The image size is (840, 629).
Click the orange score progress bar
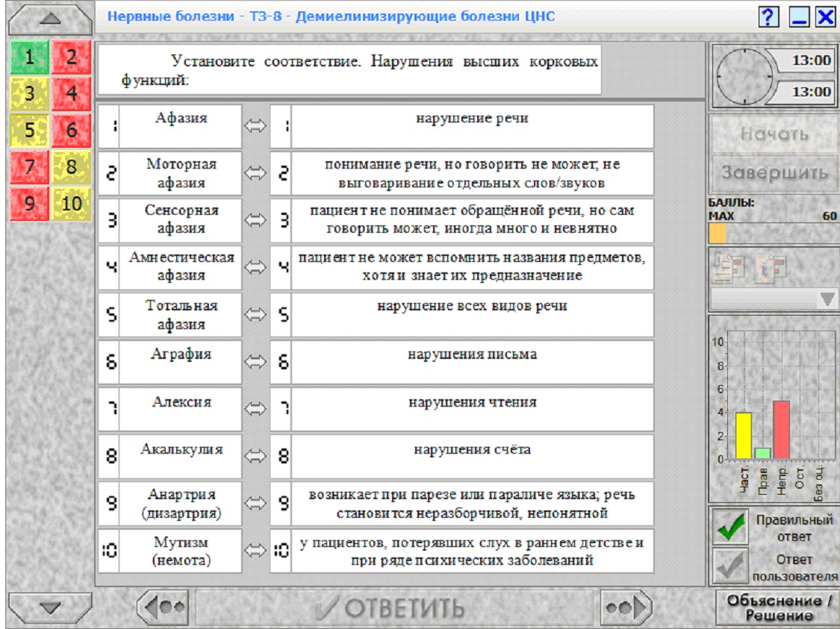718,234
